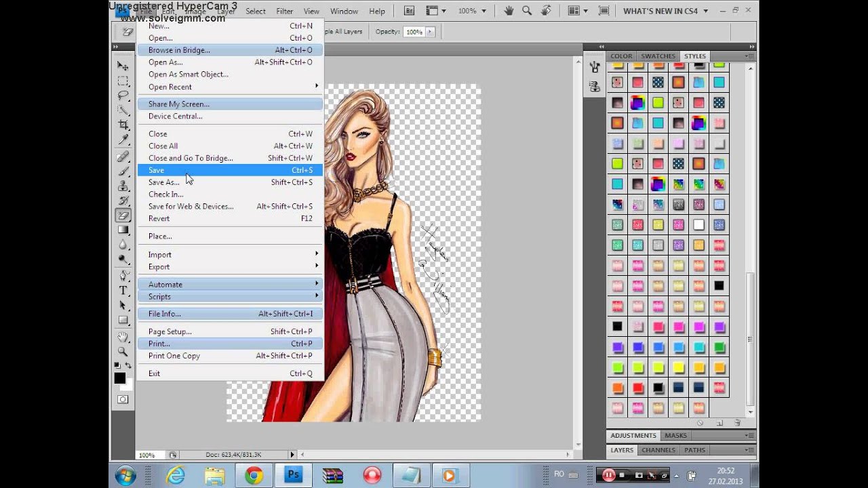Viewport: 868px width, 488px height.
Task: Open Internet Explorer from taskbar
Action: pyautogui.click(x=176, y=476)
